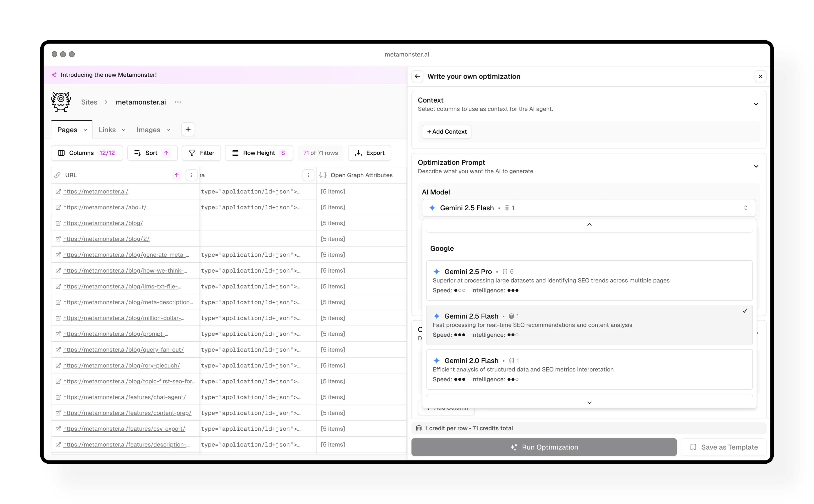Click the plus button beside Images tab
The image size is (814, 504).
click(188, 129)
